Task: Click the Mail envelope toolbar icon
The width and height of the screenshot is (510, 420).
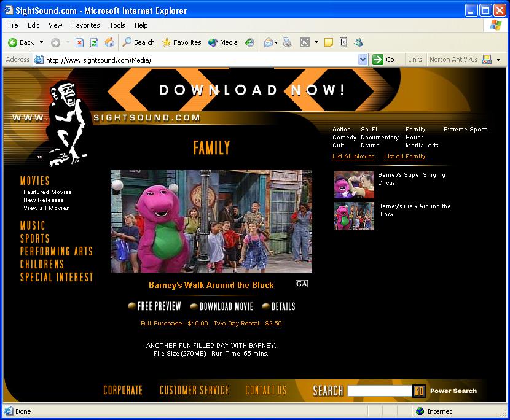Action: [x=269, y=42]
